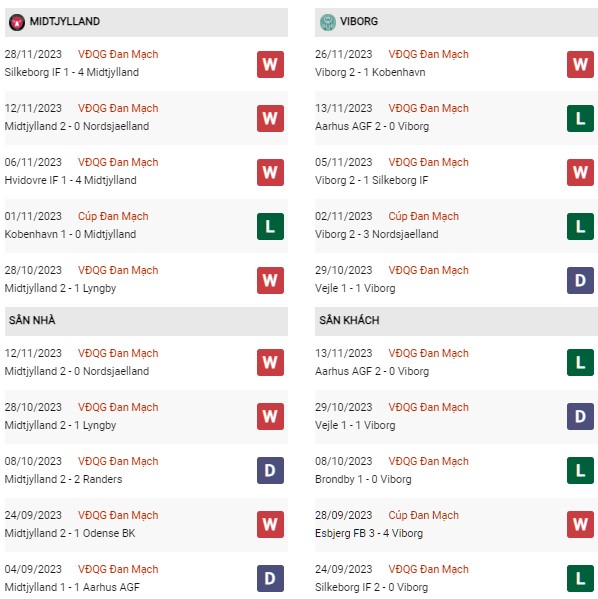598x599 pixels.
Task: Click the L badge for Viborg 2-3 Nordsjaelland
Action: coord(580,226)
